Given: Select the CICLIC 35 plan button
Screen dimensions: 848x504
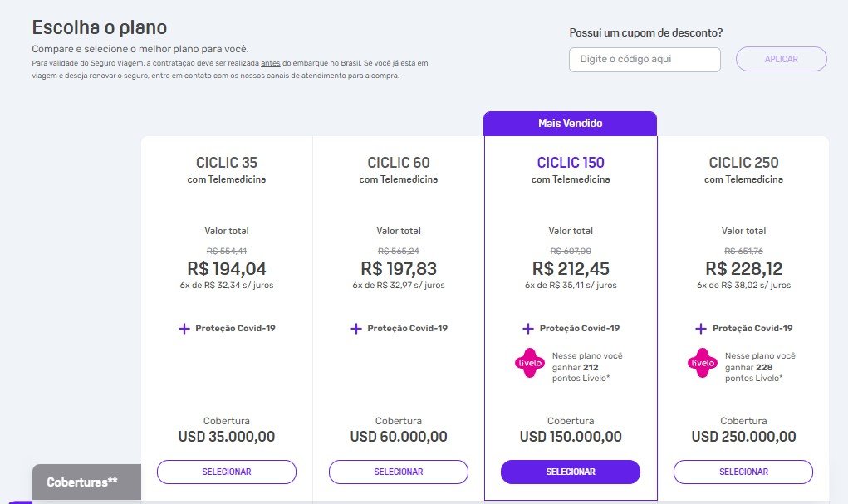Looking at the screenshot, I should pyautogui.click(x=227, y=472).
